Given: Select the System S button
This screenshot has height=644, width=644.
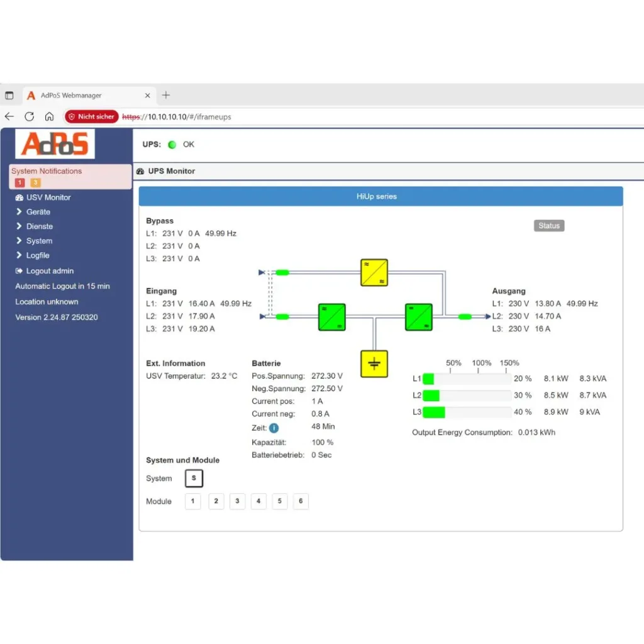Looking at the screenshot, I should click(x=194, y=478).
